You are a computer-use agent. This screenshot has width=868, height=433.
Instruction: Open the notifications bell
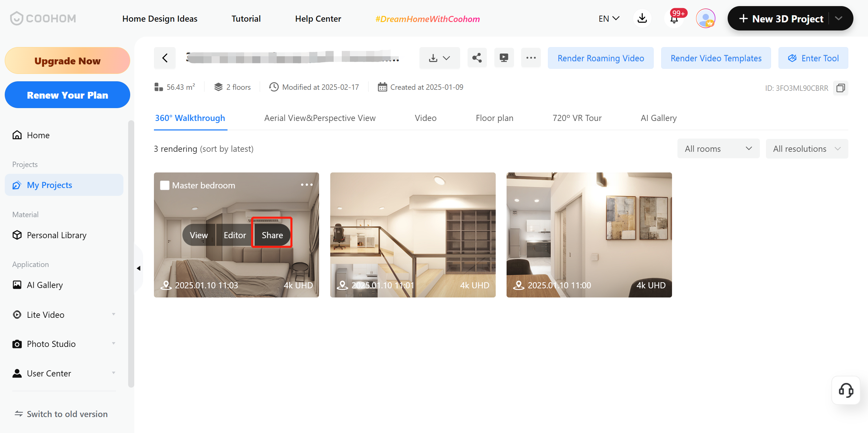(x=674, y=19)
